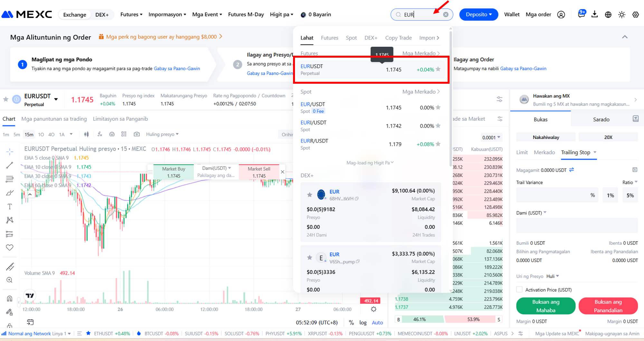644x341 pixels.
Task: Select the text tool in chart sidebar
Action: 10,206
